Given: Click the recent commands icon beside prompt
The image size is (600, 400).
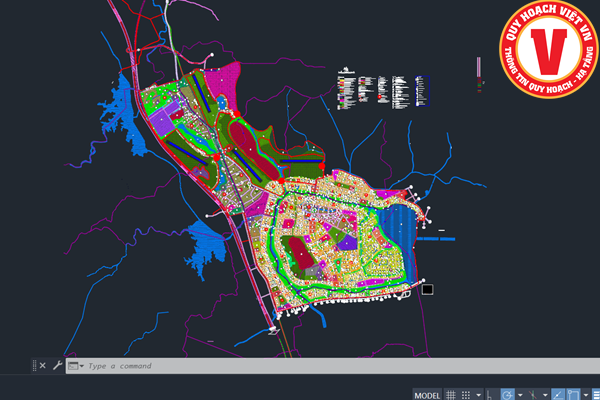Looking at the screenshot, I should [x=73, y=366].
